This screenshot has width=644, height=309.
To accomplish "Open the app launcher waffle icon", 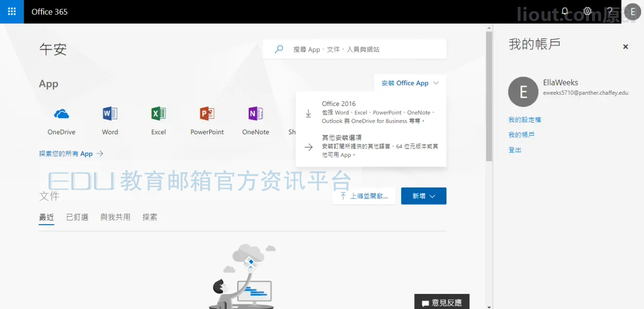I will [12, 12].
